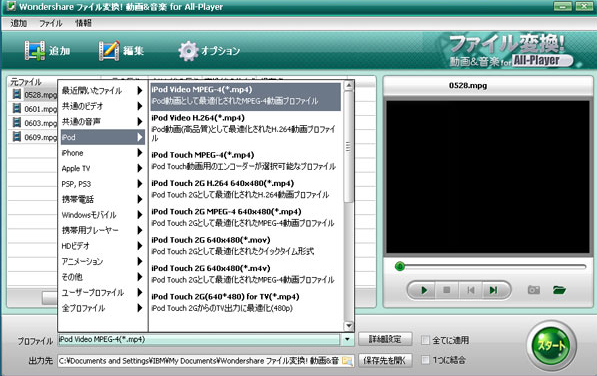Expand the PSP, PS3 category

pyautogui.click(x=102, y=184)
